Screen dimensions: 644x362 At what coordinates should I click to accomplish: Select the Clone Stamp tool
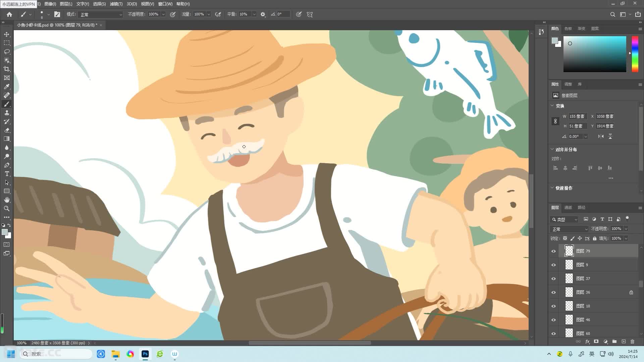click(x=7, y=113)
